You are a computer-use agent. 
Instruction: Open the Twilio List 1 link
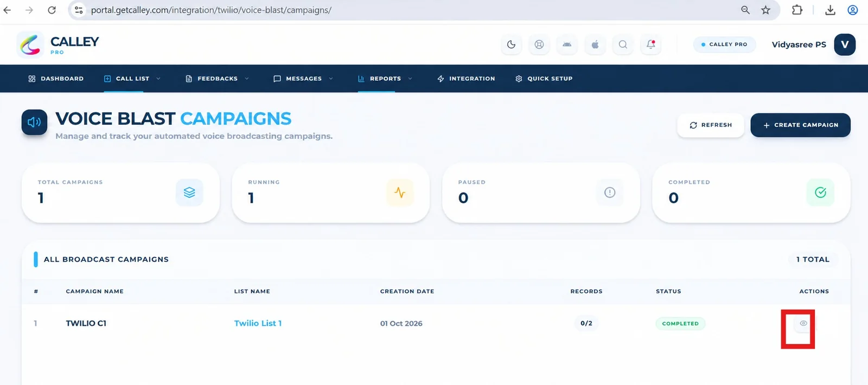[x=258, y=323]
